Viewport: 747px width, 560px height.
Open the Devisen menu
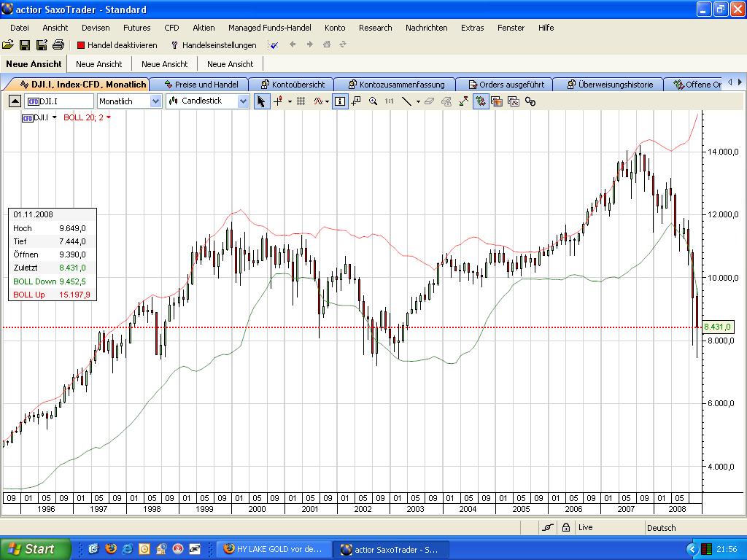click(96, 28)
